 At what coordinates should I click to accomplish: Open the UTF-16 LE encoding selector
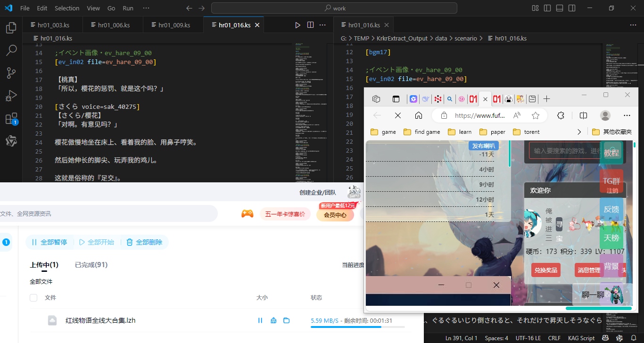(x=528, y=338)
